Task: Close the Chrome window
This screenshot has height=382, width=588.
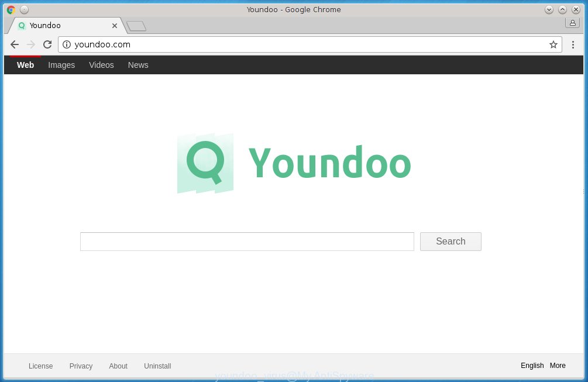Action: pyautogui.click(x=576, y=10)
